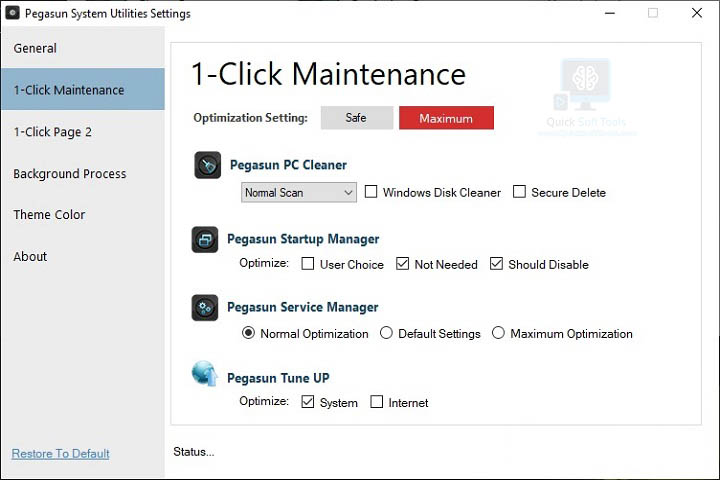720x480 pixels.
Task: Click the Status... text
Action: click(x=194, y=452)
